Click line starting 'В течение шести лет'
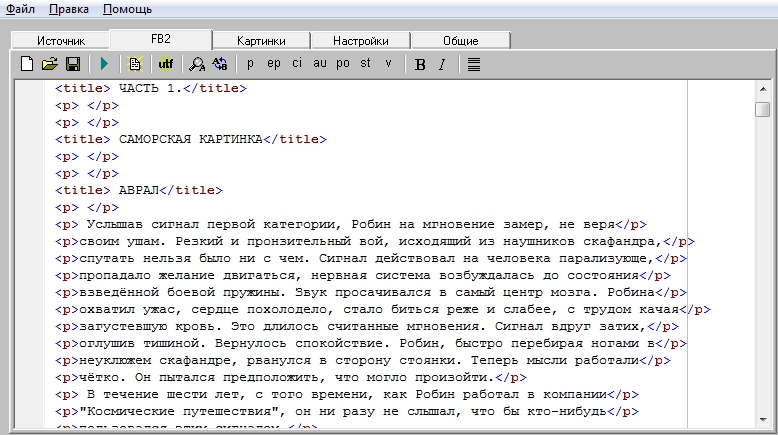Viewport: 778px width, 435px height. 347,394
